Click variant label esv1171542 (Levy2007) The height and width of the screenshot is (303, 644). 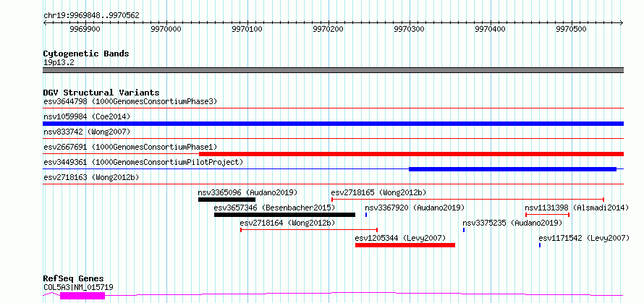584,238
